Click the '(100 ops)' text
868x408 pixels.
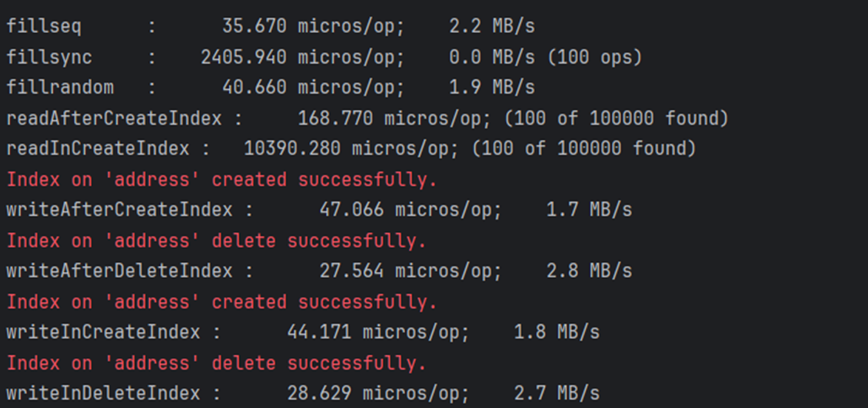pyautogui.click(x=594, y=57)
